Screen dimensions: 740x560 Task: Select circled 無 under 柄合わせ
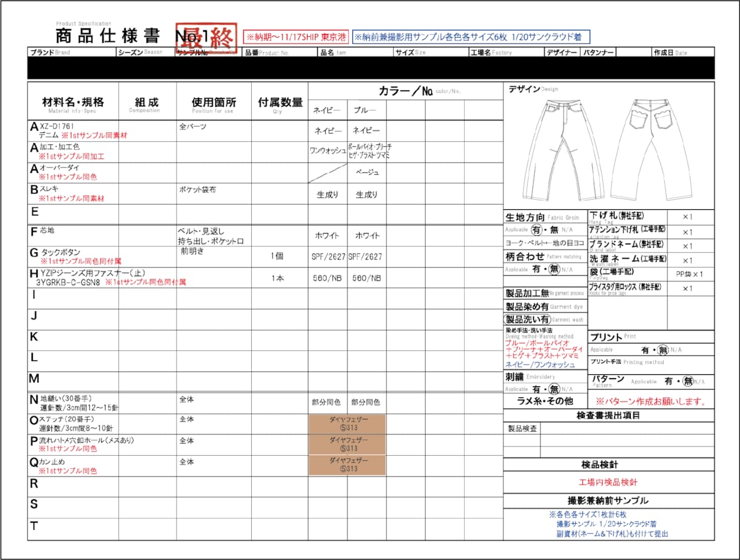[x=554, y=269]
